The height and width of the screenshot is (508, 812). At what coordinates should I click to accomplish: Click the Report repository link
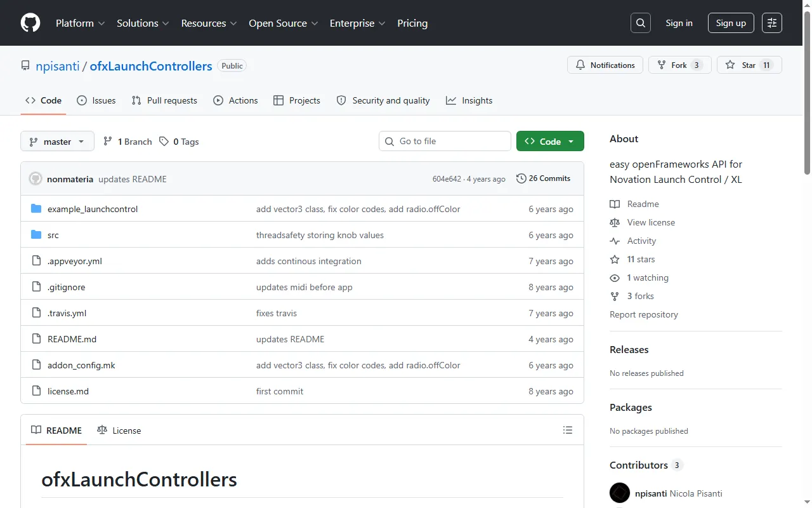(x=644, y=314)
